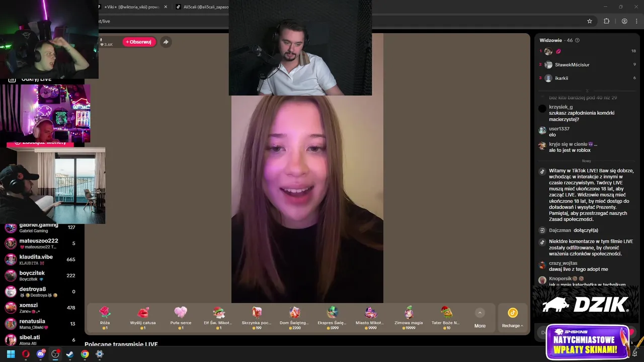Open krzysiek_g commenter name
Viewport: 644px width, 362px height.
[560, 107]
